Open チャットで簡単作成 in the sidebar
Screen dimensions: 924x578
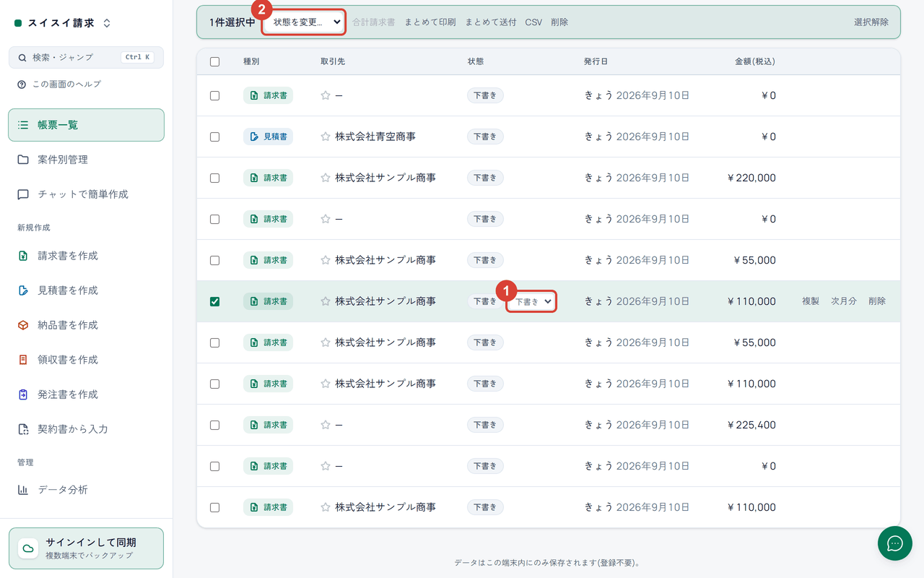pyautogui.click(x=87, y=194)
